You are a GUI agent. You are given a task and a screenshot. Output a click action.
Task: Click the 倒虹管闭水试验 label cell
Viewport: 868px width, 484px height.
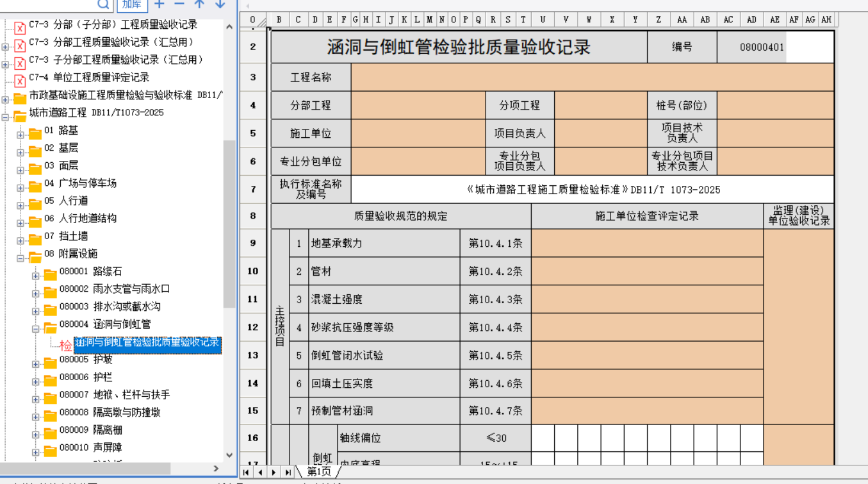coord(384,355)
